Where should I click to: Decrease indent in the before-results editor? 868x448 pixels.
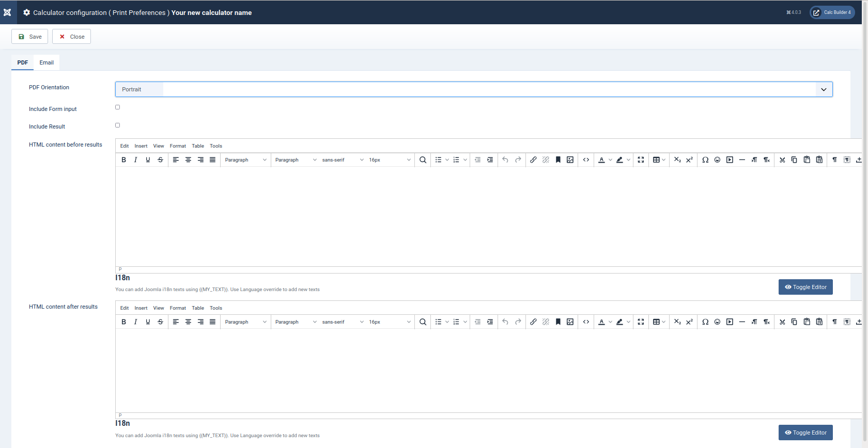coord(477,160)
